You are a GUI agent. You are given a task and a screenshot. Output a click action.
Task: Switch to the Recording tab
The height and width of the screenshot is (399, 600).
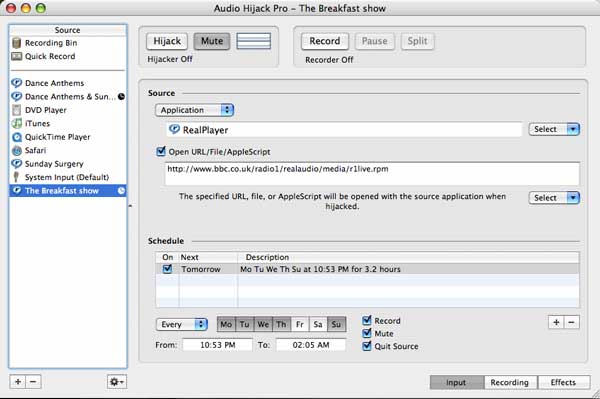[510, 382]
